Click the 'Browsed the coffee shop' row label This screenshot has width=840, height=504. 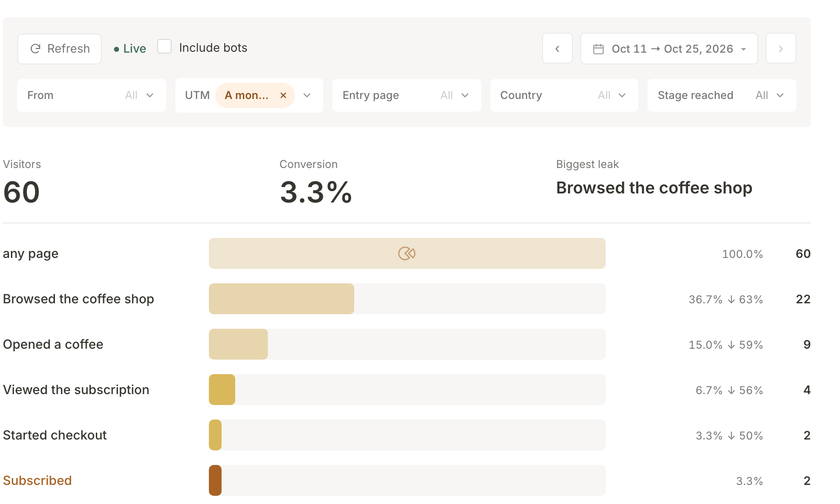(79, 299)
